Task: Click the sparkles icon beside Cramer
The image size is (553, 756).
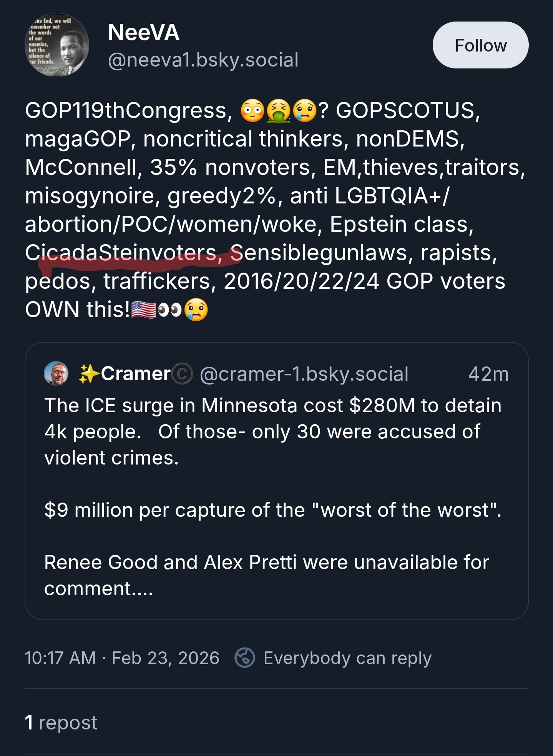Action: [88, 374]
